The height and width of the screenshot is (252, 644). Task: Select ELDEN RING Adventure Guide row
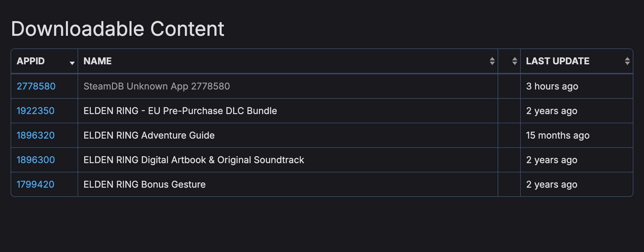click(149, 135)
